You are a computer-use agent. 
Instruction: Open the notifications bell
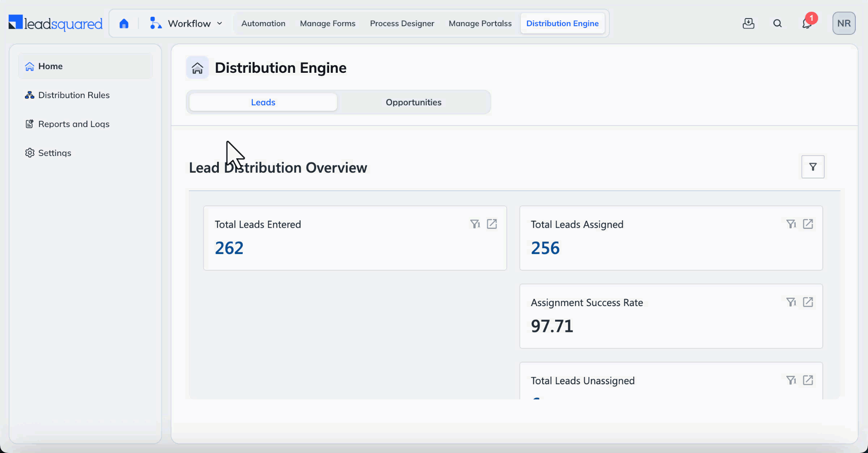coord(807,24)
